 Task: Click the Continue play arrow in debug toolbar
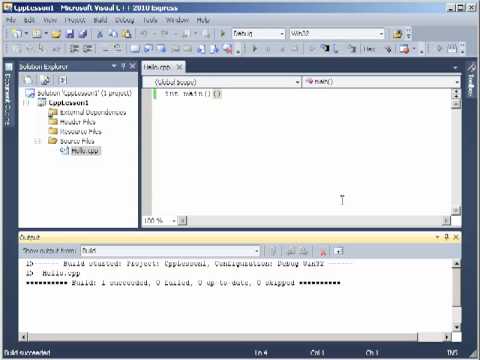pos(255,49)
